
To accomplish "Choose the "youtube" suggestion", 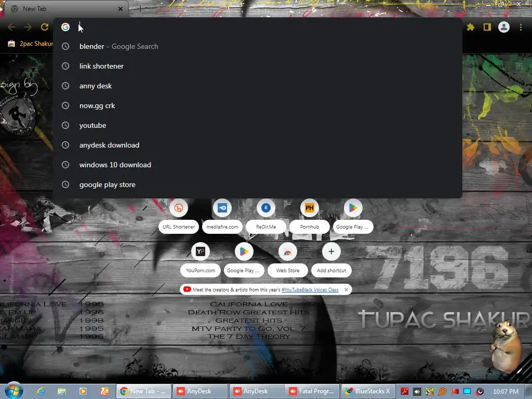I will 258,125.
